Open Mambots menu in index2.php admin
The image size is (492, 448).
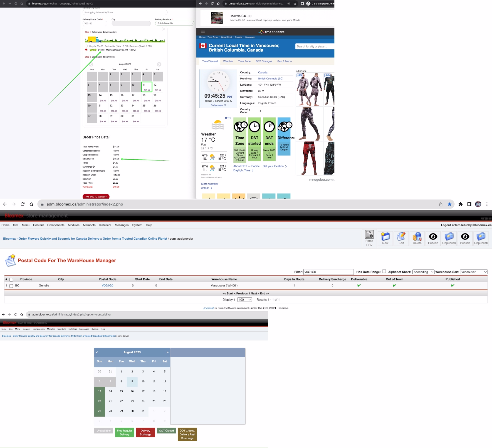coord(89,225)
